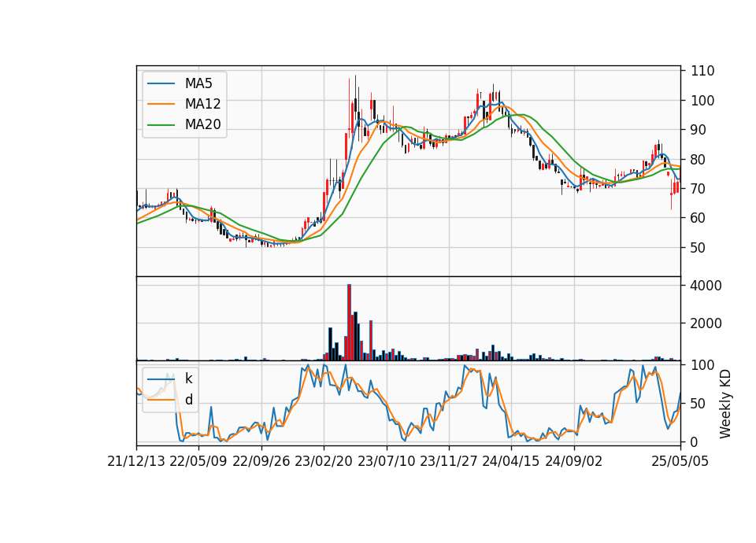Image resolution: width=756 pixels, height=543 pixels.
Task: Click the MA5 legend label
Action: tap(198, 83)
